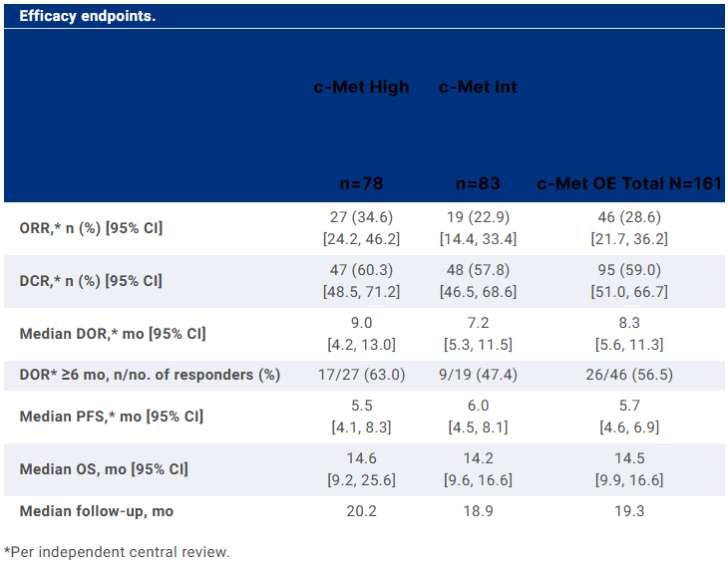The height and width of the screenshot is (565, 728).
Task: Select the c-Met Int column header
Action: point(478,87)
